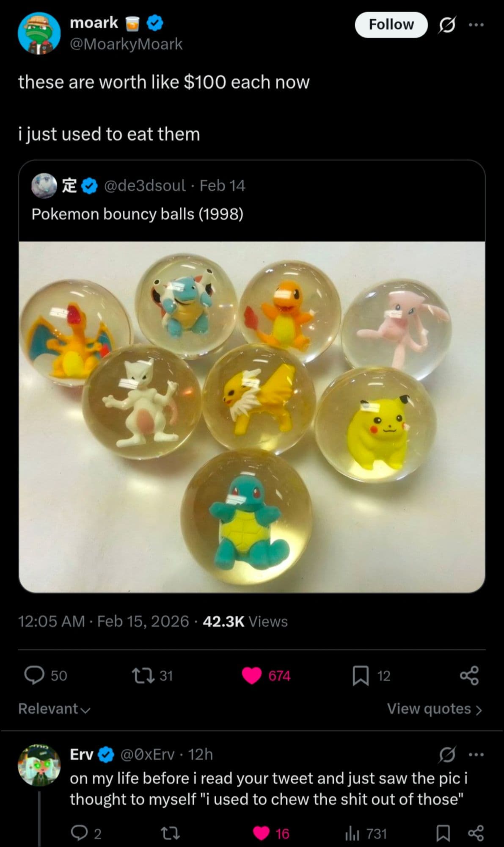Click moark's verified checkmark badge
Viewport: 504px width, 847px height.
pyautogui.click(x=154, y=23)
